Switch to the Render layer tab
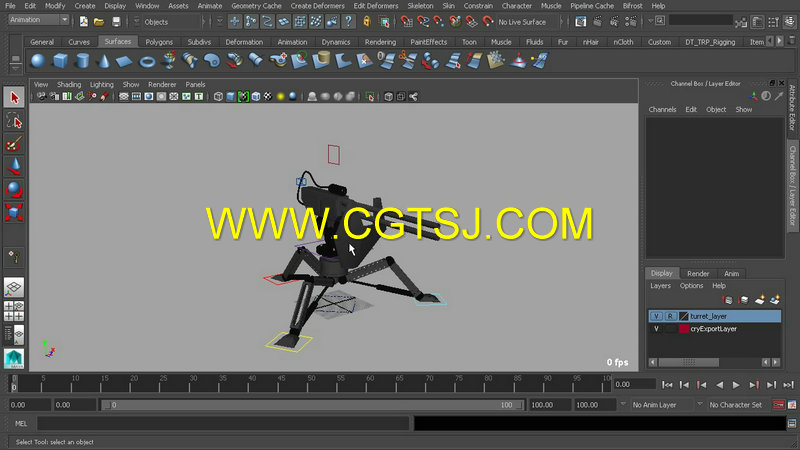Screen dimensions: 800x450 pos(698,273)
